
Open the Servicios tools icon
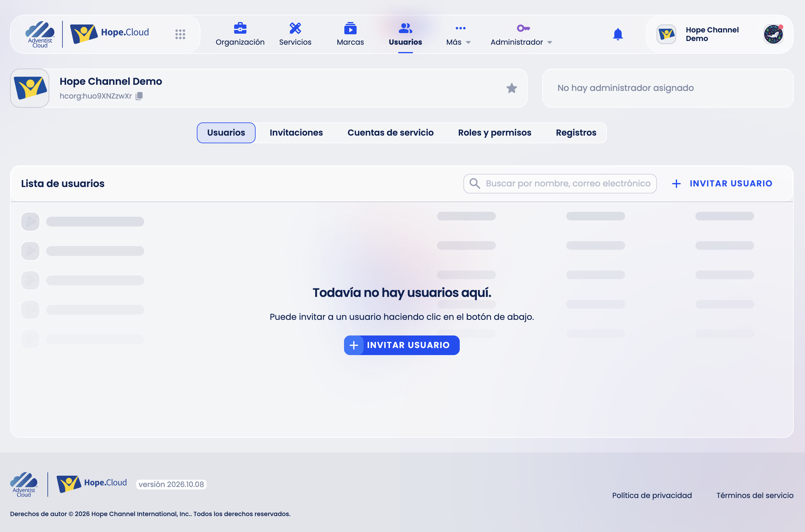coord(295,28)
